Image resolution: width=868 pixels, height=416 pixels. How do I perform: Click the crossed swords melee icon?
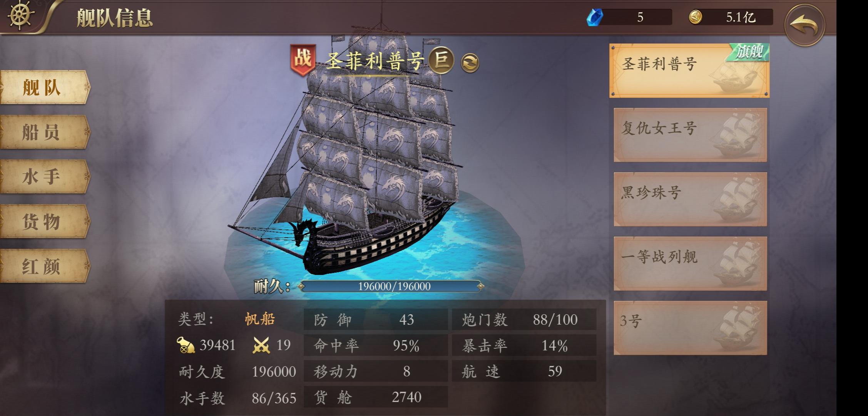[261, 345]
